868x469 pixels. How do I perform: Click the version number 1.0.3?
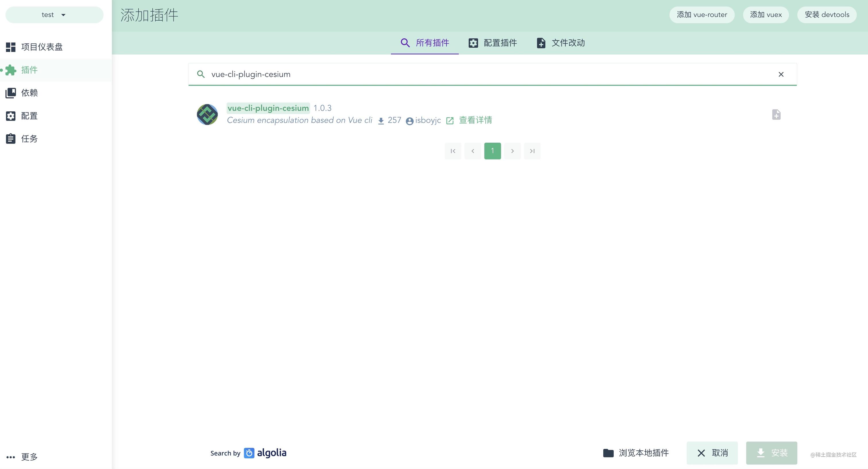pos(322,108)
